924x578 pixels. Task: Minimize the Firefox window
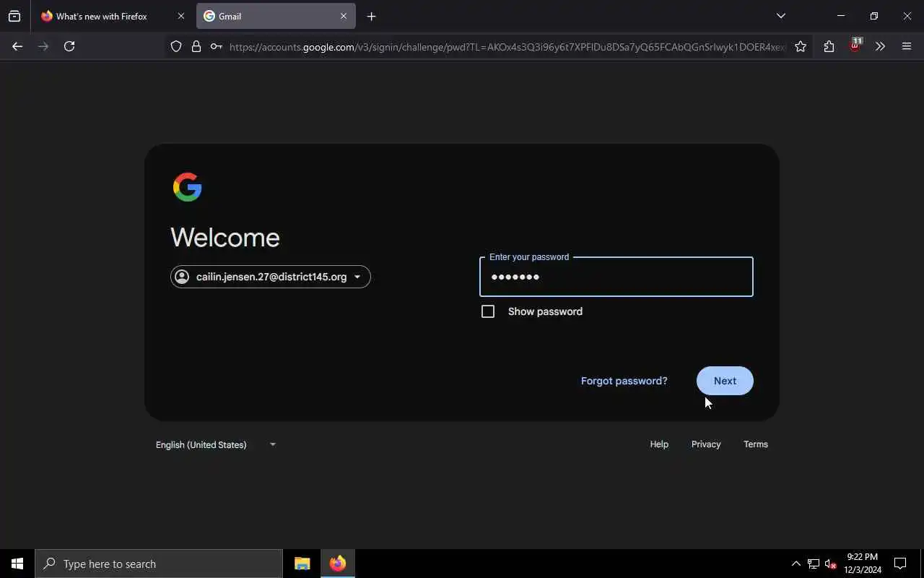(x=841, y=16)
